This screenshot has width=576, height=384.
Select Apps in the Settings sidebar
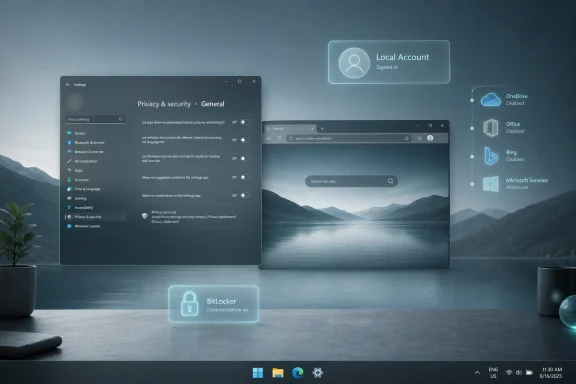pyautogui.click(x=79, y=171)
